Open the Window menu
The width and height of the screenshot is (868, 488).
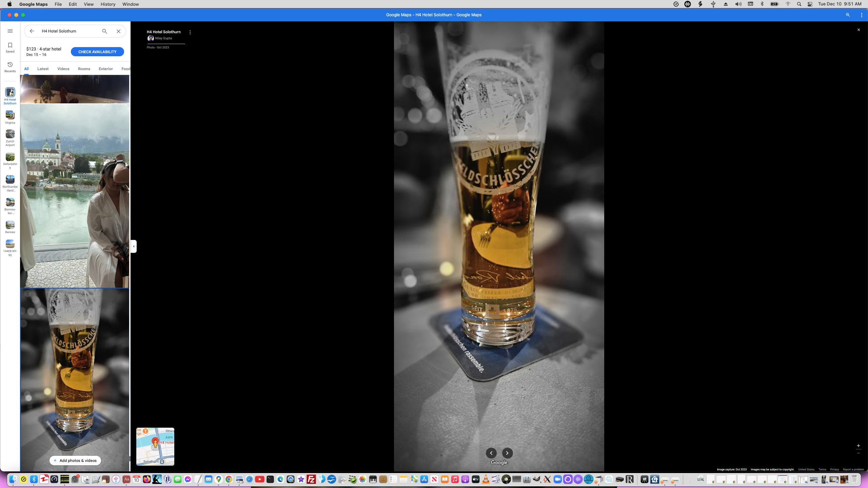(130, 4)
